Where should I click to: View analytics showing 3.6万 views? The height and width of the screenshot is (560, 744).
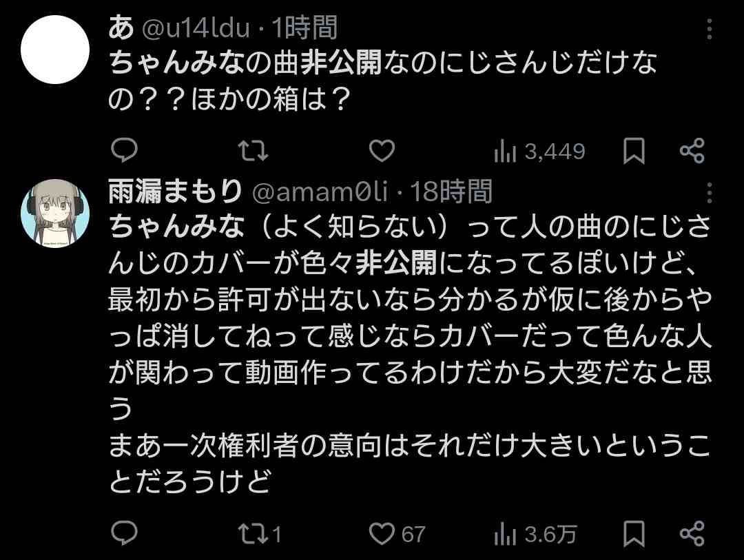click(x=535, y=535)
